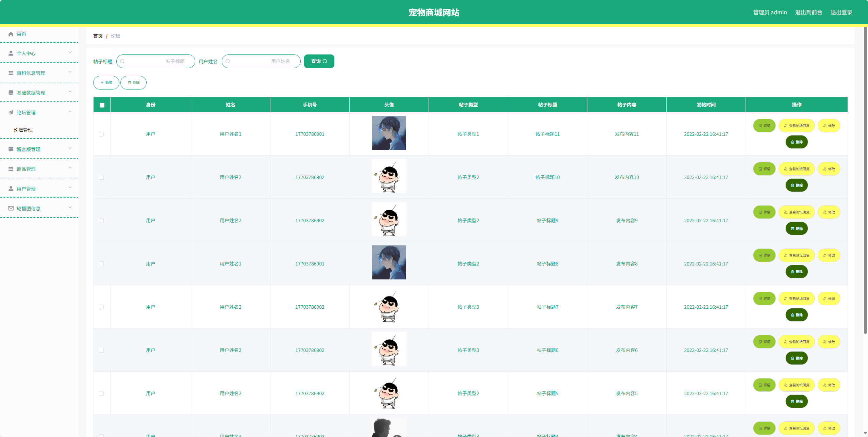The height and width of the screenshot is (437, 868).
Task: Click the person icon beside 个人中心
Action: point(11,53)
